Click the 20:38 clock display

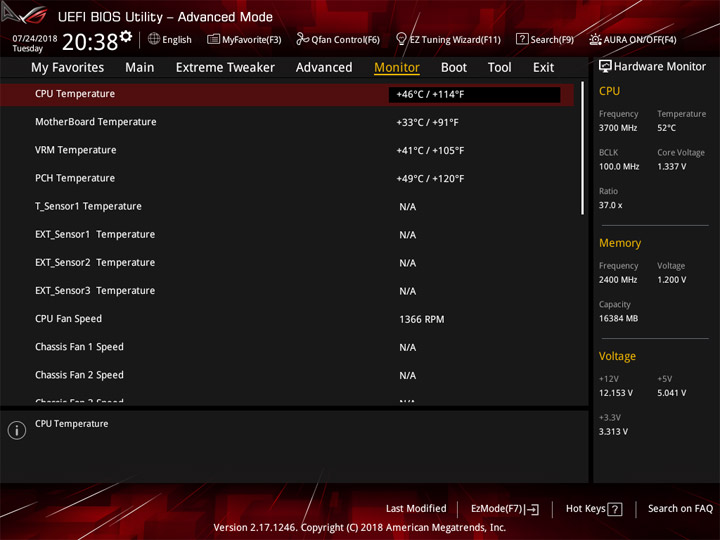[x=90, y=42]
